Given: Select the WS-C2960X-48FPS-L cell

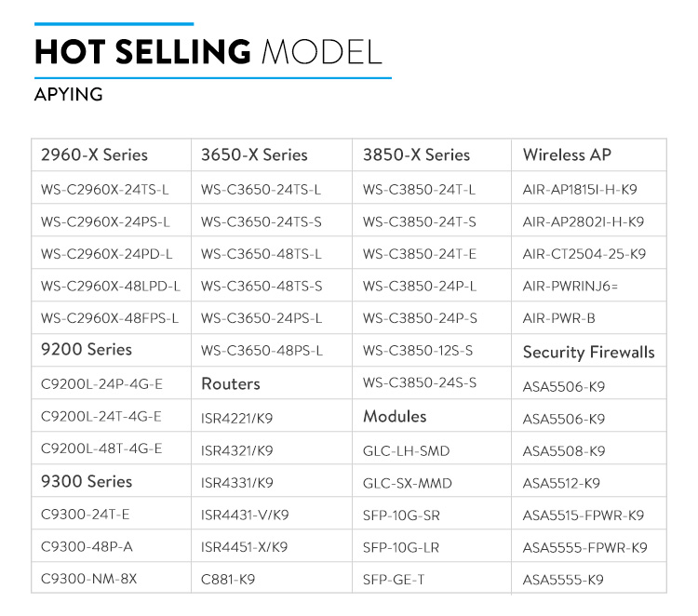Looking at the screenshot, I should 110,318.
